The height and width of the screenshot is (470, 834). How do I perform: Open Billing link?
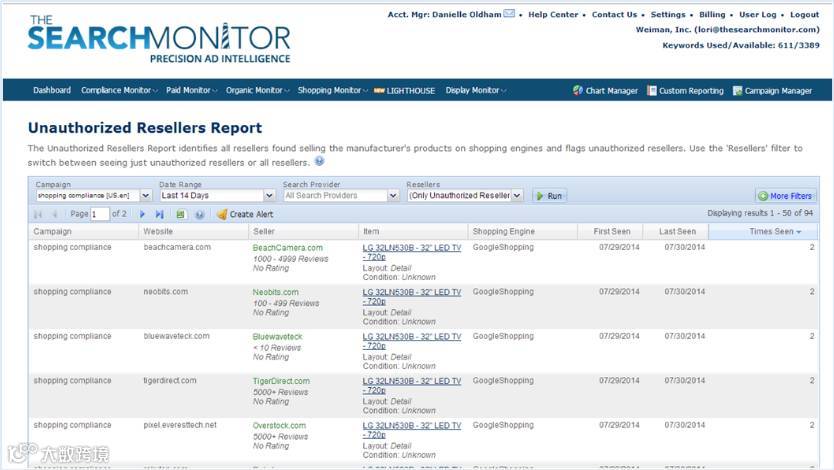tap(712, 14)
